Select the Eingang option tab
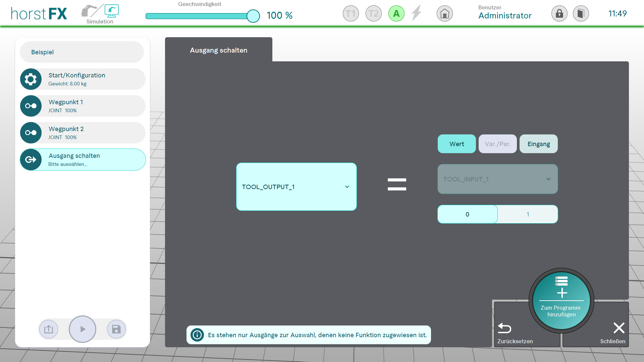Viewport: 644px width, 362px height. (x=538, y=144)
